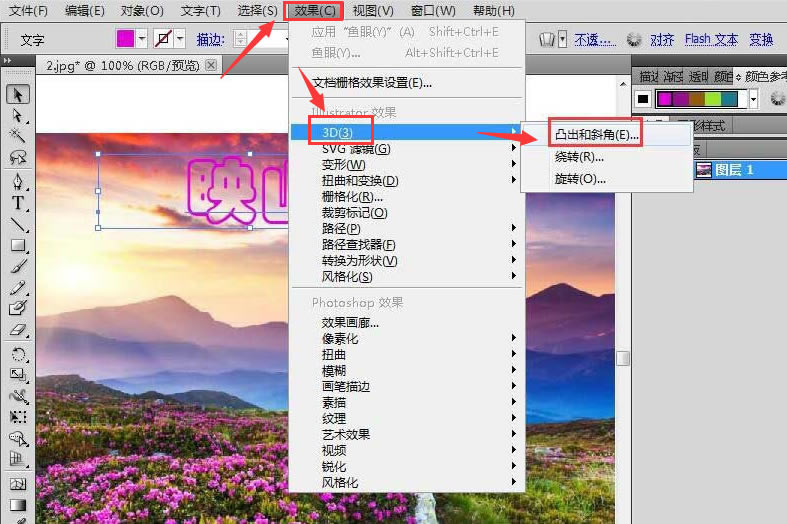Screen dimensions: 787x524
Task: Open the stroke color dropdown arrow
Action: pos(180,39)
